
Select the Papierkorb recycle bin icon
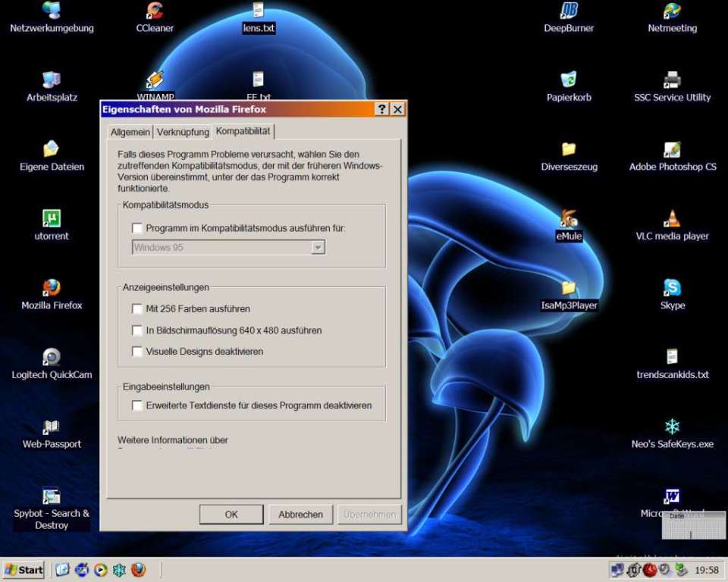pyautogui.click(x=569, y=80)
